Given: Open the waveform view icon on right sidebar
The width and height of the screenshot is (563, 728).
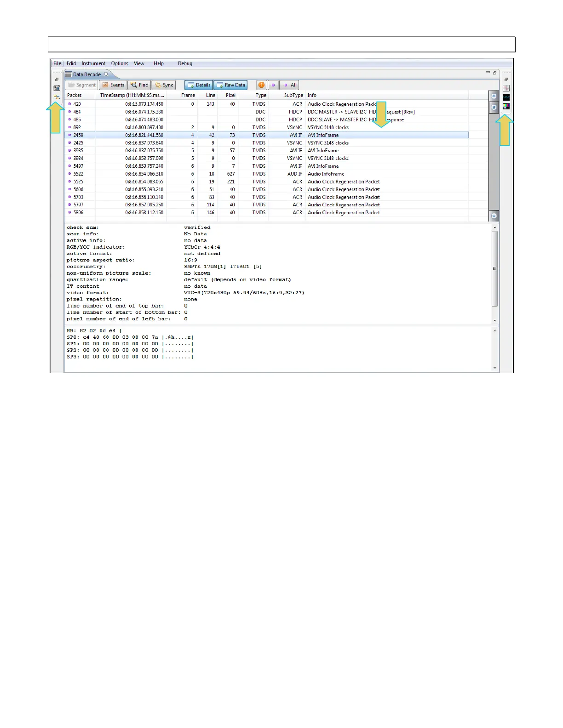Looking at the screenshot, I should click(x=506, y=97).
